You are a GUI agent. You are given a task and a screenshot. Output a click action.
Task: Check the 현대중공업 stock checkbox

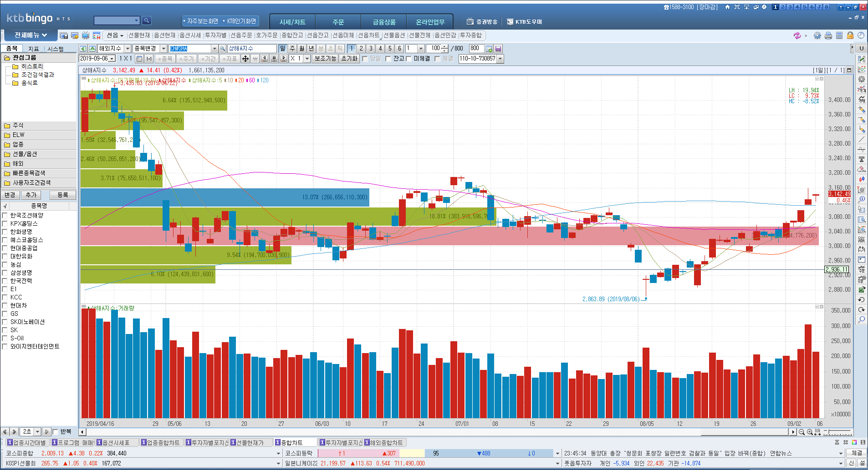5,248
